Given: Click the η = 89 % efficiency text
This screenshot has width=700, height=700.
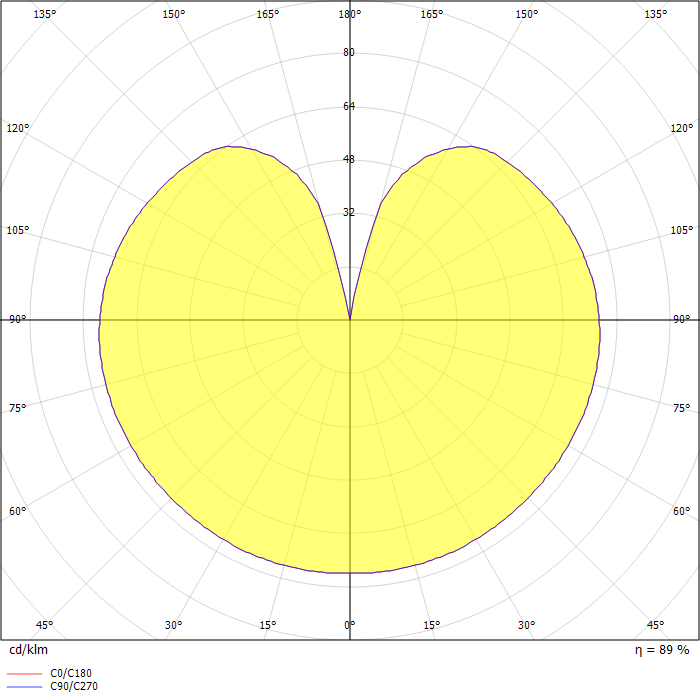Looking at the screenshot, I should (x=662, y=650).
